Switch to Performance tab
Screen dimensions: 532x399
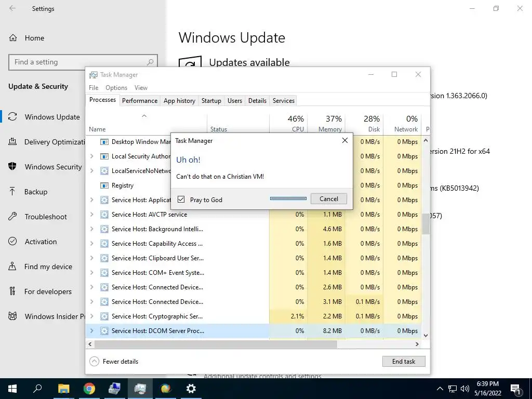click(140, 101)
